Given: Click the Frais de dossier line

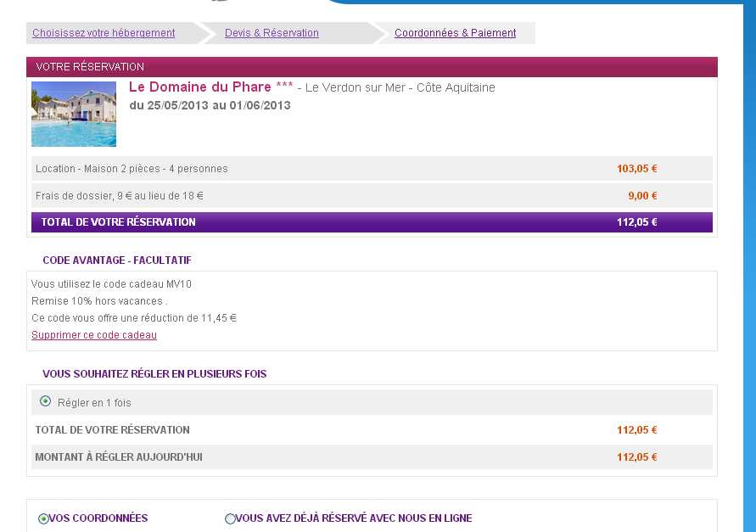Looking at the screenshot, I should pyautogui.click(x=120, y=196).
